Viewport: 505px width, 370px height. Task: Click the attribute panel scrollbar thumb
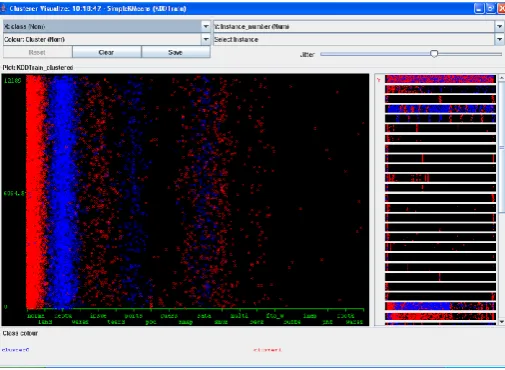[502, 147]
